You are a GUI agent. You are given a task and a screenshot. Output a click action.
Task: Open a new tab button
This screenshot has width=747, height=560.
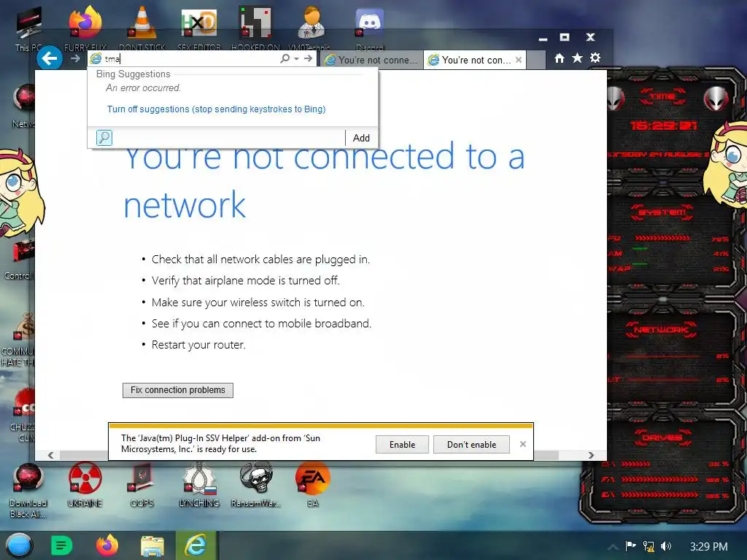click(x=536, y=60)
